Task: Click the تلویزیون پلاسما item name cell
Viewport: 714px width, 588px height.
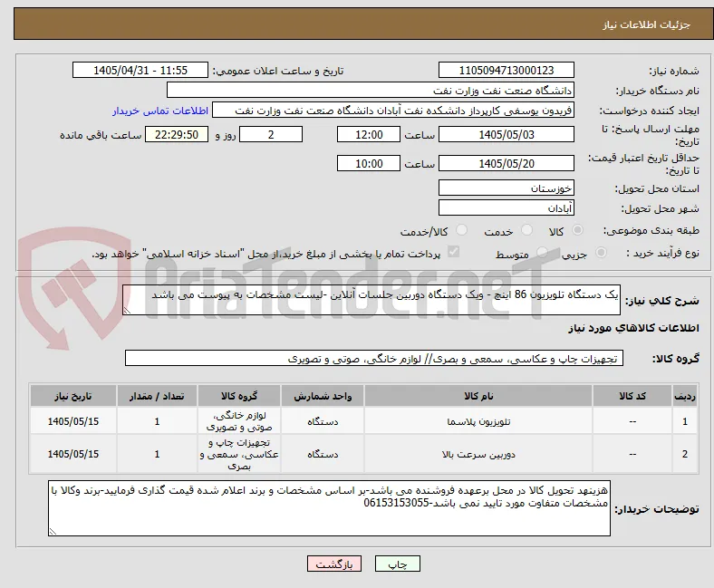Action: (x=478, y=421)
